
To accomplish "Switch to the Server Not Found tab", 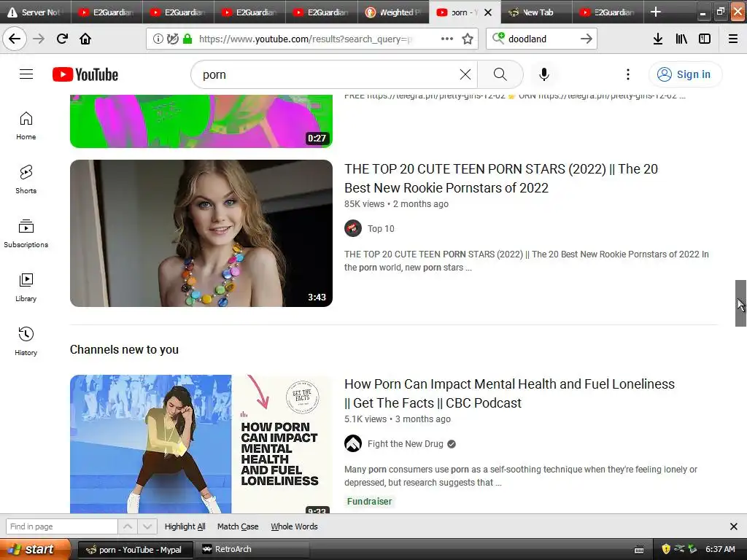I will tap(36, 12).
